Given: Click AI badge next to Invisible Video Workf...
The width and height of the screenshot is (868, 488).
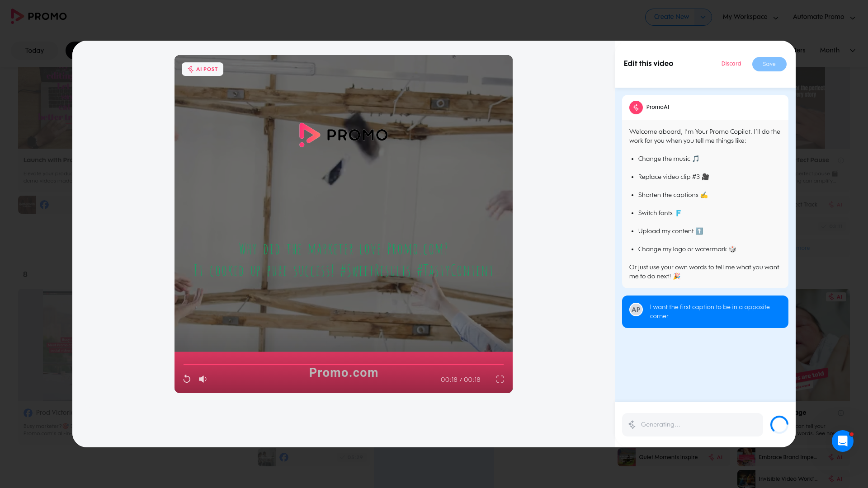Looking at the screenshot, I should click(x=835, y=479).
